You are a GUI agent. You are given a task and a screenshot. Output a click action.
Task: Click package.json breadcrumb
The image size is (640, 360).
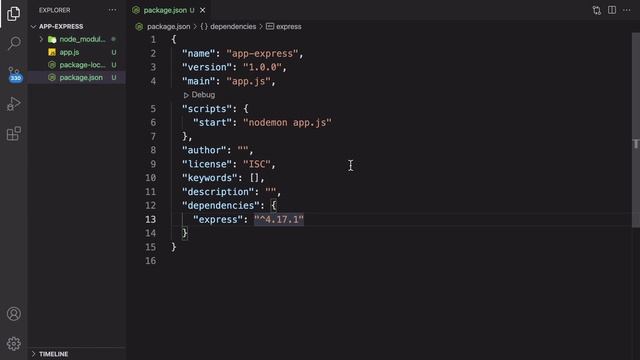[168, 27]
